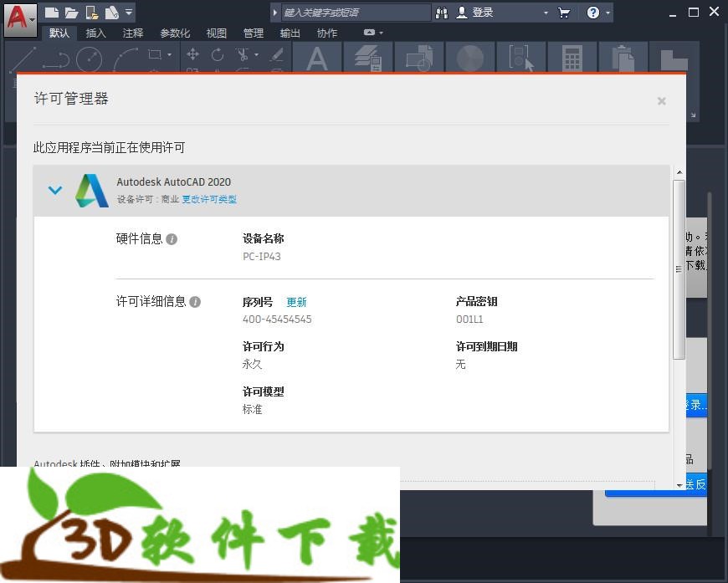
Task: Expand the Quick Access Toolbar customize arrow
Action: [x=129, y=12]
